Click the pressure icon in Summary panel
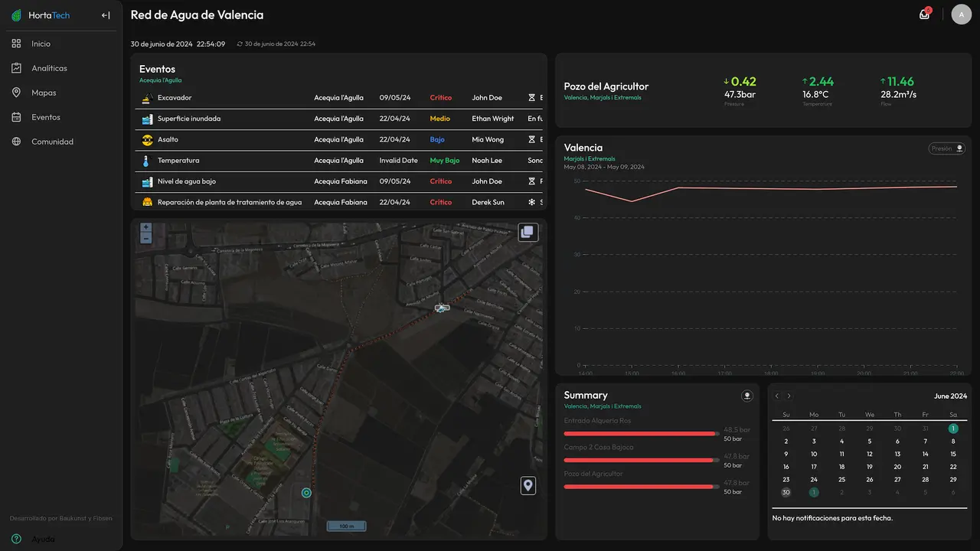This screenshot has height=551, width=980. point(746,396)
